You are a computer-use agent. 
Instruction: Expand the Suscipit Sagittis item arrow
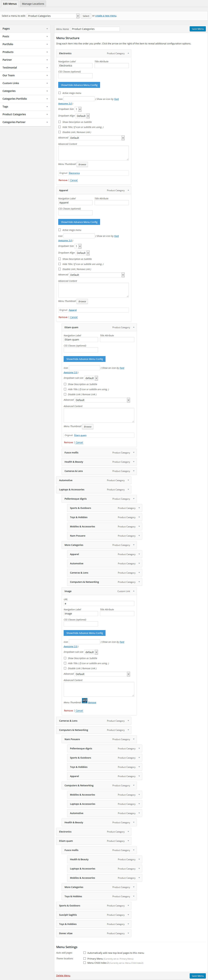pos(128,915)
